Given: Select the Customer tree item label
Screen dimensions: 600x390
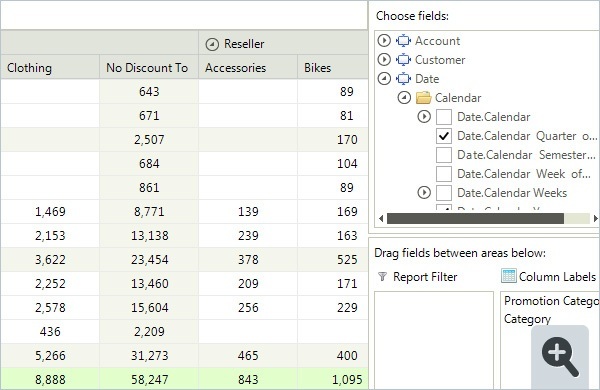Looking at the screenshot, I should click(x=440, y=60).
